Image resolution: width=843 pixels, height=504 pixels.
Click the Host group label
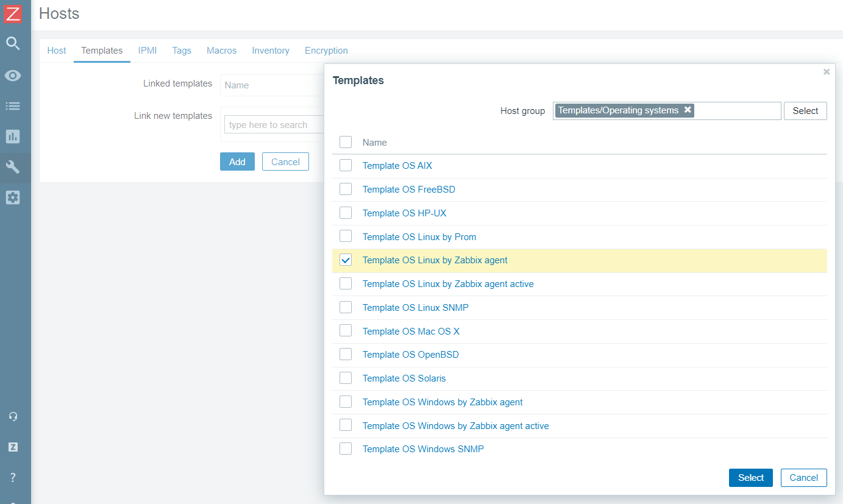coord(523,111)
